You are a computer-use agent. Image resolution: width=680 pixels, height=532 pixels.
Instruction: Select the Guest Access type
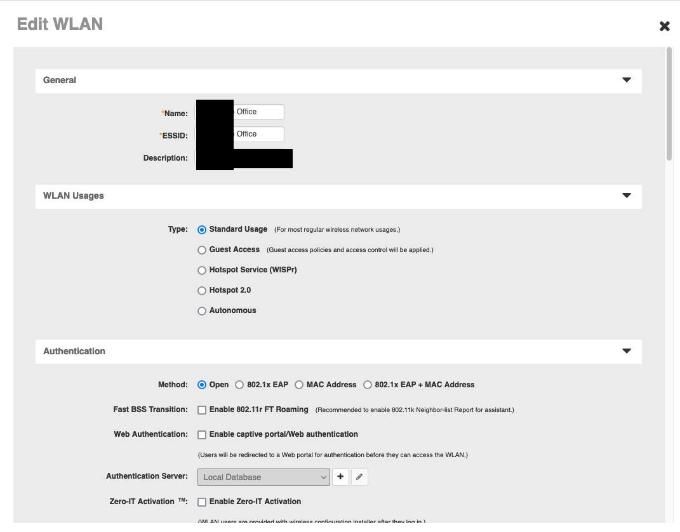(202, 250)
